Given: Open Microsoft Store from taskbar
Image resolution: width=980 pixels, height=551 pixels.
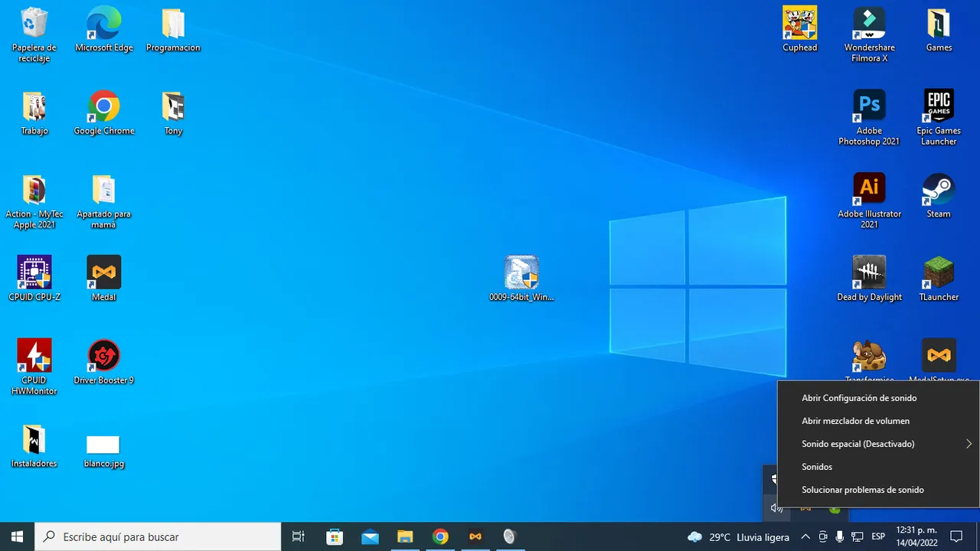Looking at the screenshot, I should click(335, 536).
